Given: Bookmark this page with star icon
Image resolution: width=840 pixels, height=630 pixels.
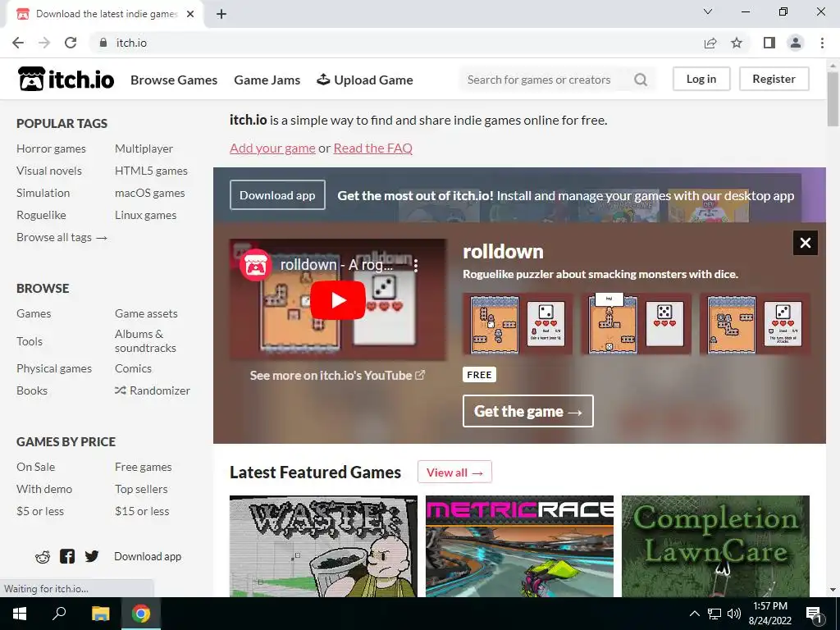Looking at the screenshot, I should [x=737, y=43].
